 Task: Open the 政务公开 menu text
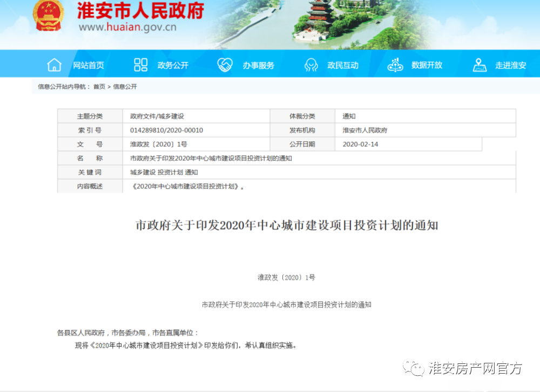173,65
